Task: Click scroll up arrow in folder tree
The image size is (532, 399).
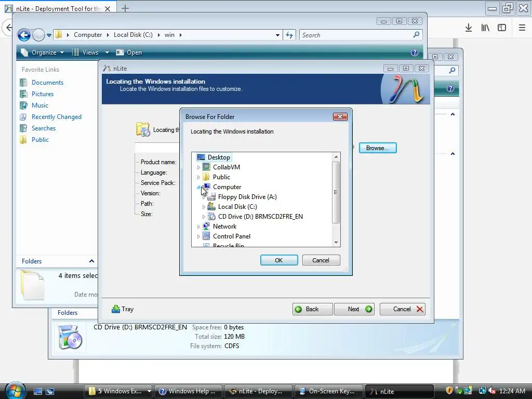Action: [336, 157]
